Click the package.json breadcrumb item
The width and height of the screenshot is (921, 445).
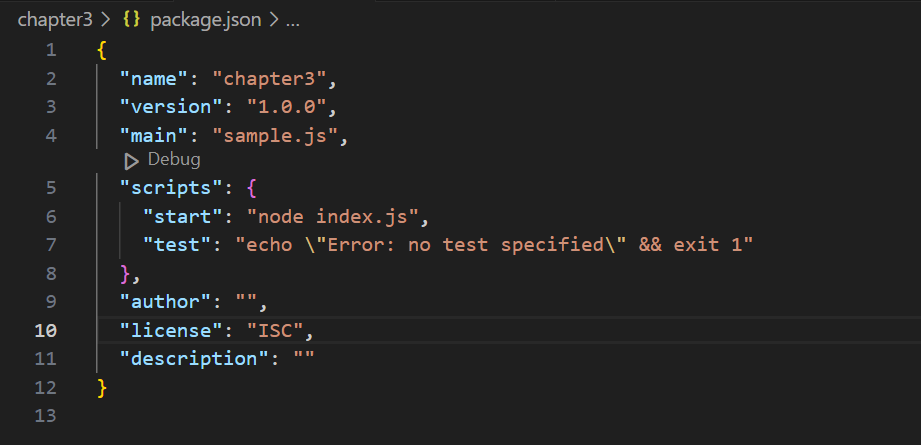[x=206, y=20]
